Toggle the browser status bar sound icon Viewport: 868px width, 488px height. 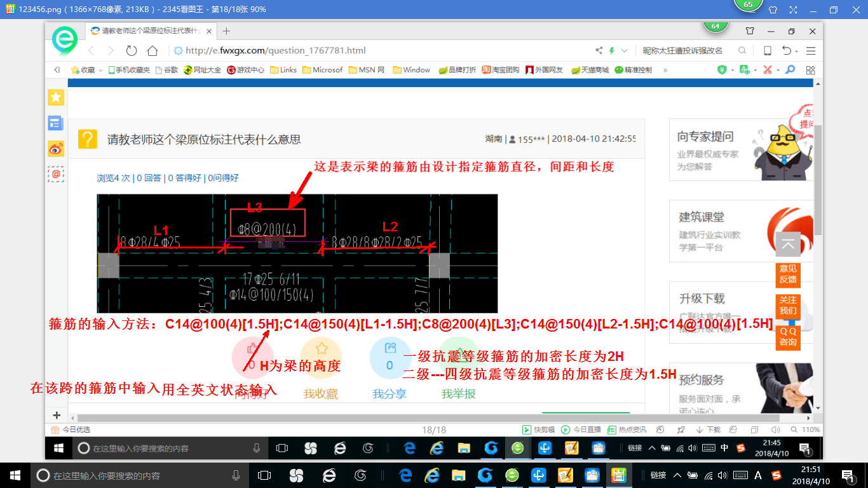click(x=775, y=430)
